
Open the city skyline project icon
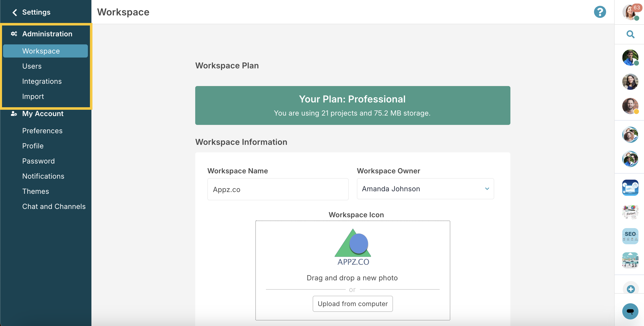coord(630,260)
